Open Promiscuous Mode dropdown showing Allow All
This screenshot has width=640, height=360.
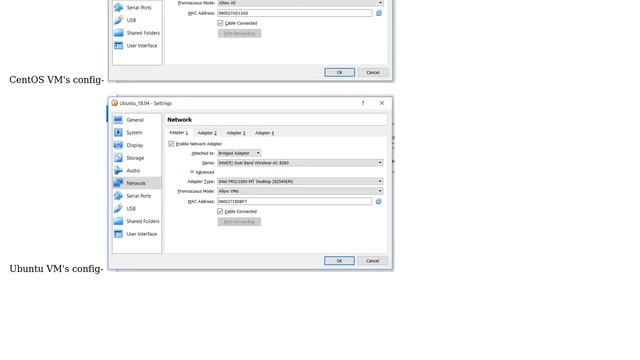coord(300,3)
